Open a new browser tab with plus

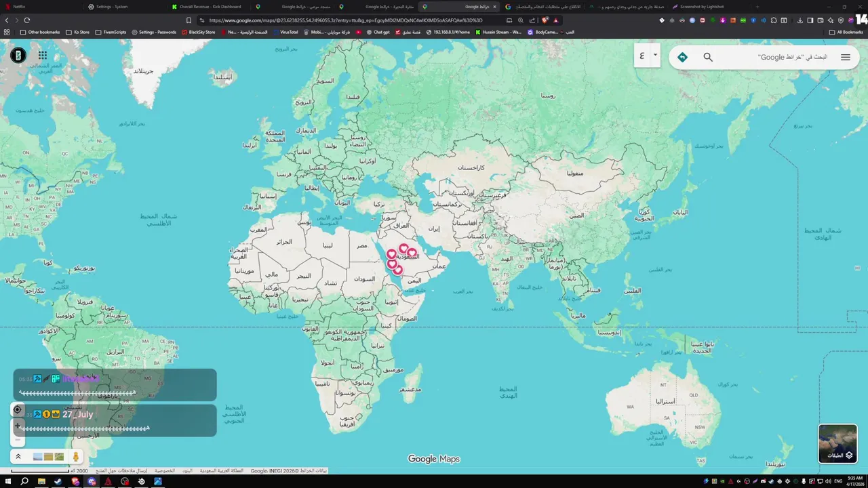coord(757,7)
